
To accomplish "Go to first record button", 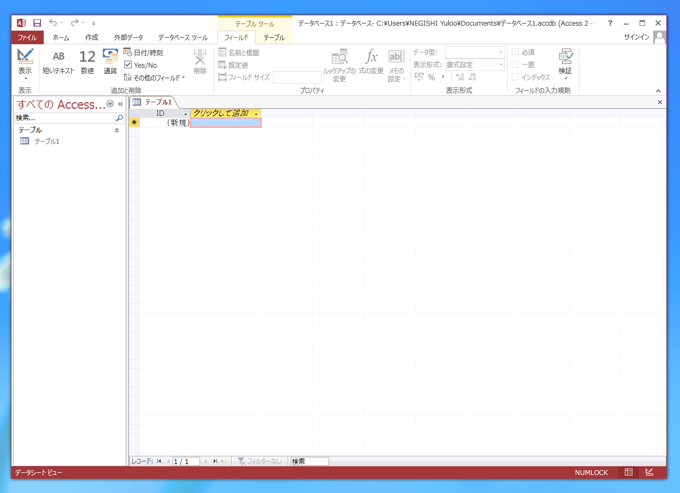I will click(x=159, y=461).
